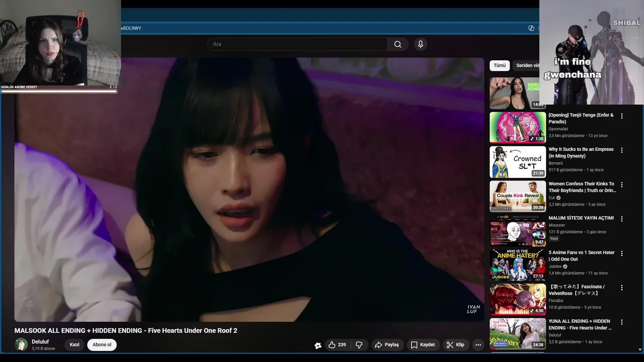Open options menu for Tenjō Tenge video
The height and width of the screenshot is (362, 644).
tap(622, 116)
